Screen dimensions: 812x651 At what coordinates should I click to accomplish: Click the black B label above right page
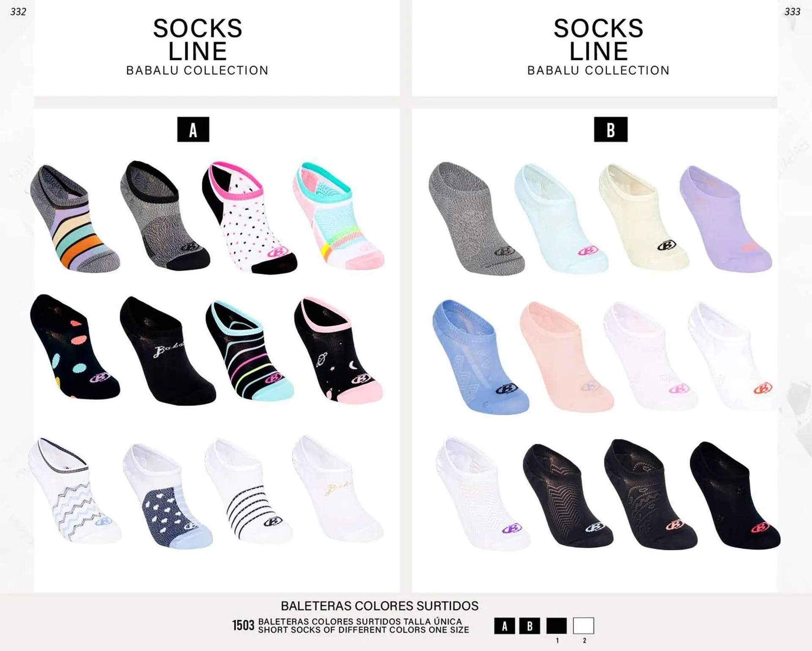click(x=611, y=129)
